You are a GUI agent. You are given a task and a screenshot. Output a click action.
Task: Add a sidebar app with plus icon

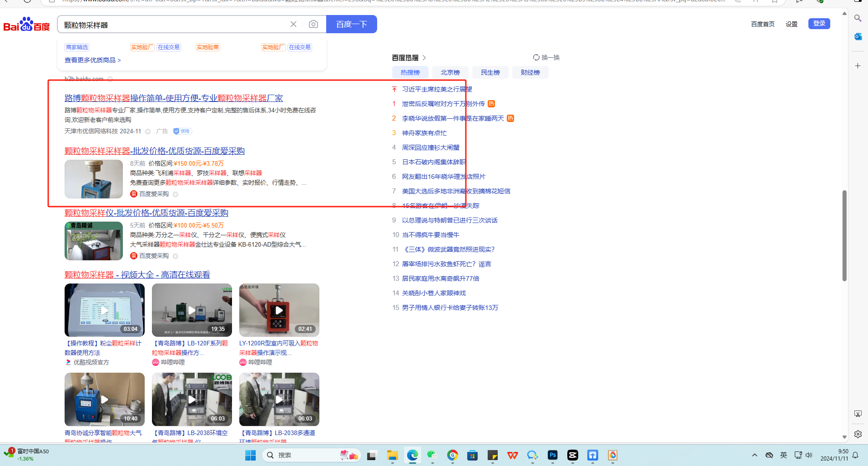click(858, 66)
